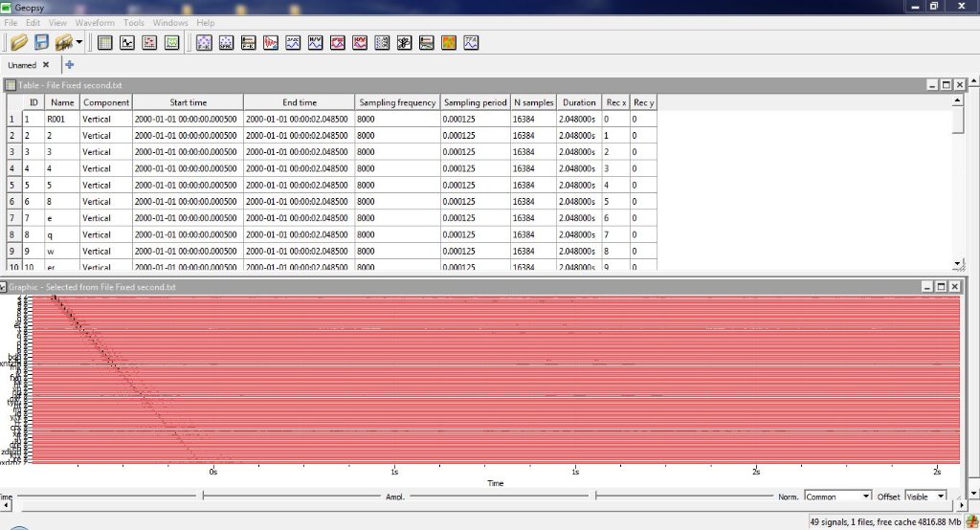Click the Start time column header

click(188, 102)
